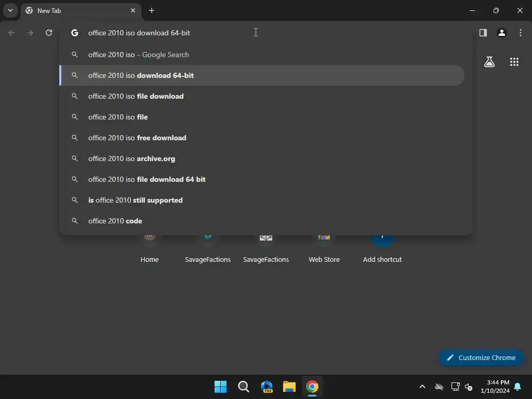Click the Customize Chrome button
Image resolution: width=532 pixels, height=399 pixels.
click(x=481, y=357)
